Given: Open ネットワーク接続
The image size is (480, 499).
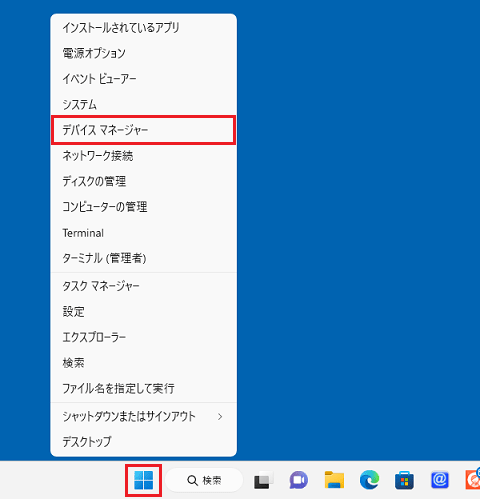Looking at the screenshot, I should coord(144,156).
